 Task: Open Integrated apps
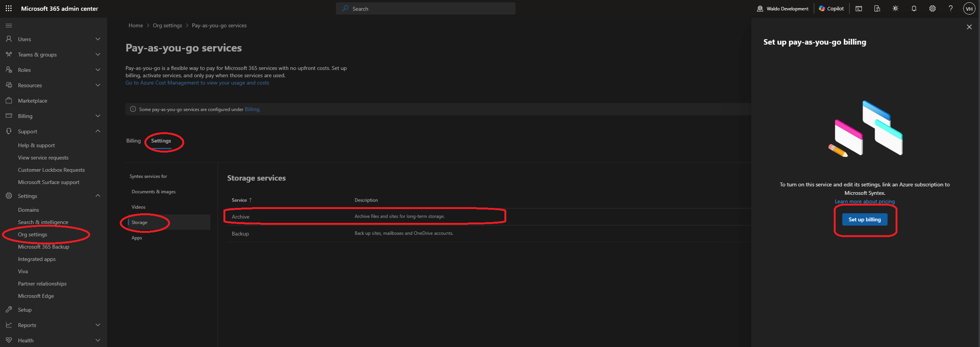(37, 259)
